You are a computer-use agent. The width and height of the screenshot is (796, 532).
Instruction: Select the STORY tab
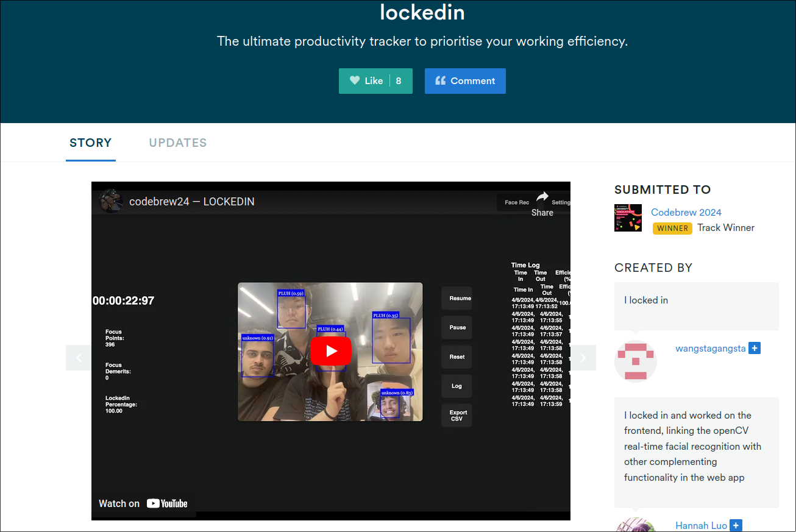click(91, 143)
